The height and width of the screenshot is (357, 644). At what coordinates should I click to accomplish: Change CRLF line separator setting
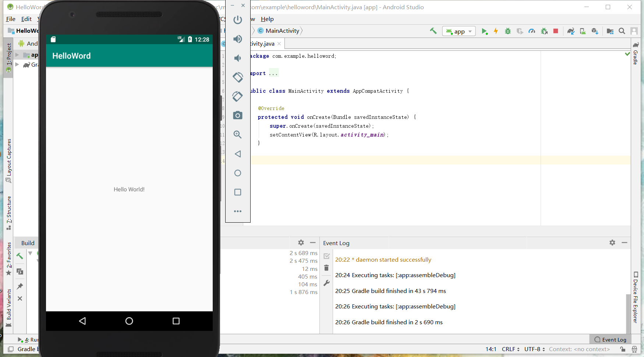click(511, 349)
